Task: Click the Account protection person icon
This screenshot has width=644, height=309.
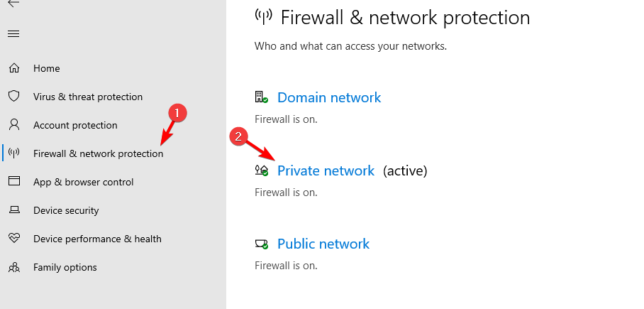Action: pyautogui.click(x=14, y=125)
